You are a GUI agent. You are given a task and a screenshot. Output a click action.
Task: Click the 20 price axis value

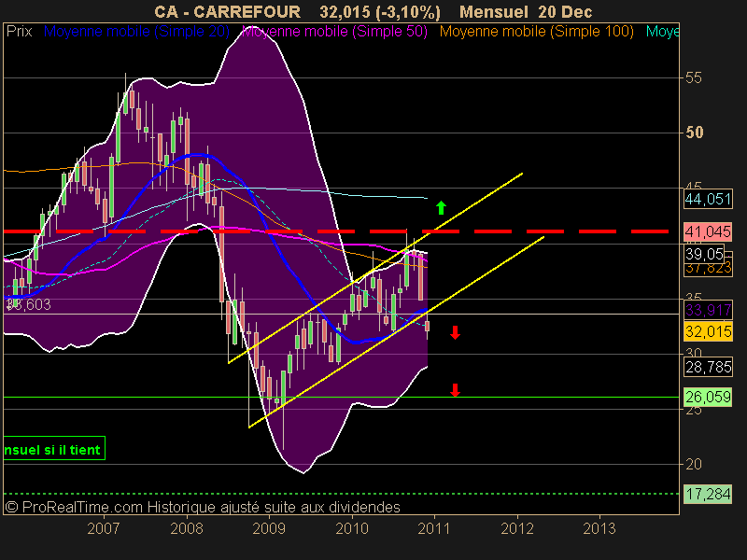click(693, 464)
